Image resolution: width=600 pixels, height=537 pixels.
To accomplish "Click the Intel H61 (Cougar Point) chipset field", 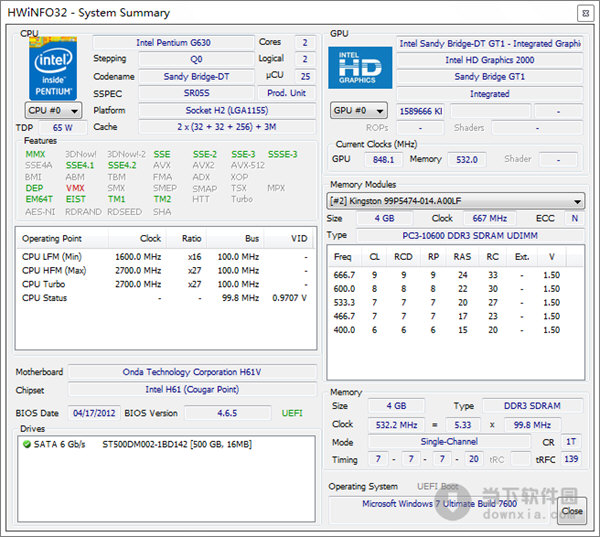I will [192, 390].
